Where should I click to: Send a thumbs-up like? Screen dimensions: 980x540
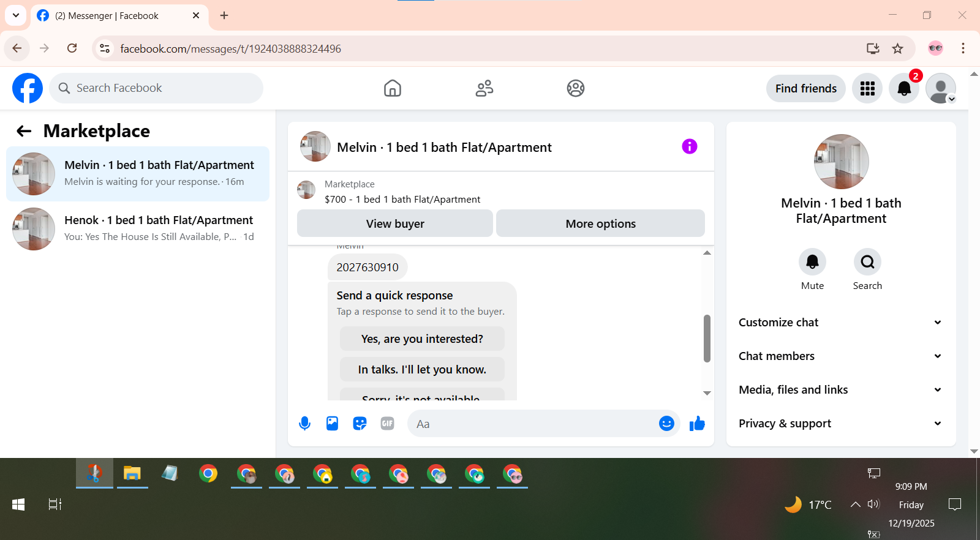(x=697, y=424)
